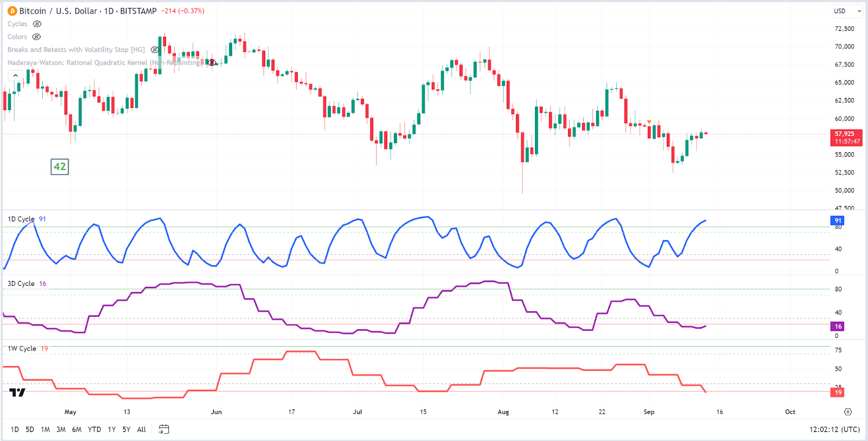Image resolution: width=868 pixels, height=441 pixels.
Task: Select the 1D time range
Action: pos(15,429)
